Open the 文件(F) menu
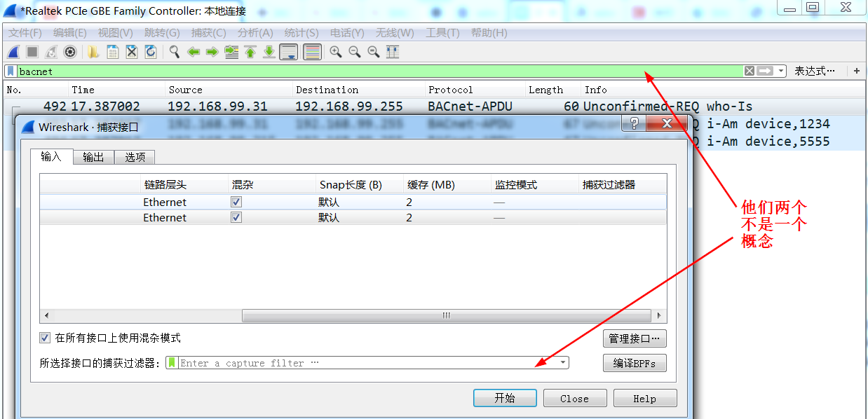The height and width of the screenshot is (419, 868). pyautogui.click(x=25, y=33)
